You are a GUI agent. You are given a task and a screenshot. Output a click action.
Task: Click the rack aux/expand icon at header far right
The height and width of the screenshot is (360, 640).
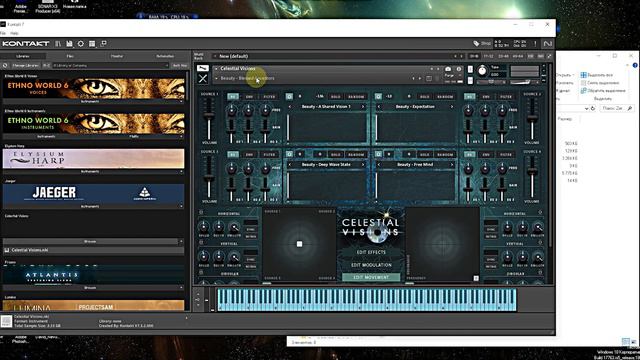point(549,56)
